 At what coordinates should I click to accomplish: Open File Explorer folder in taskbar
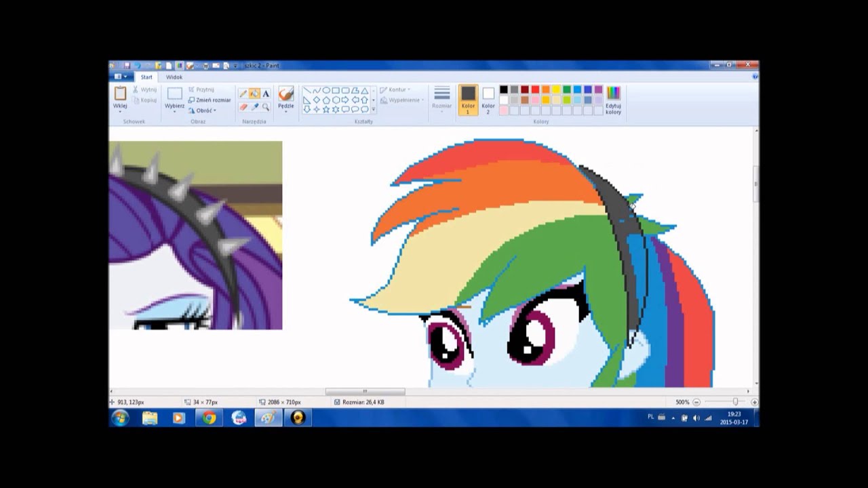coord(150,418)
